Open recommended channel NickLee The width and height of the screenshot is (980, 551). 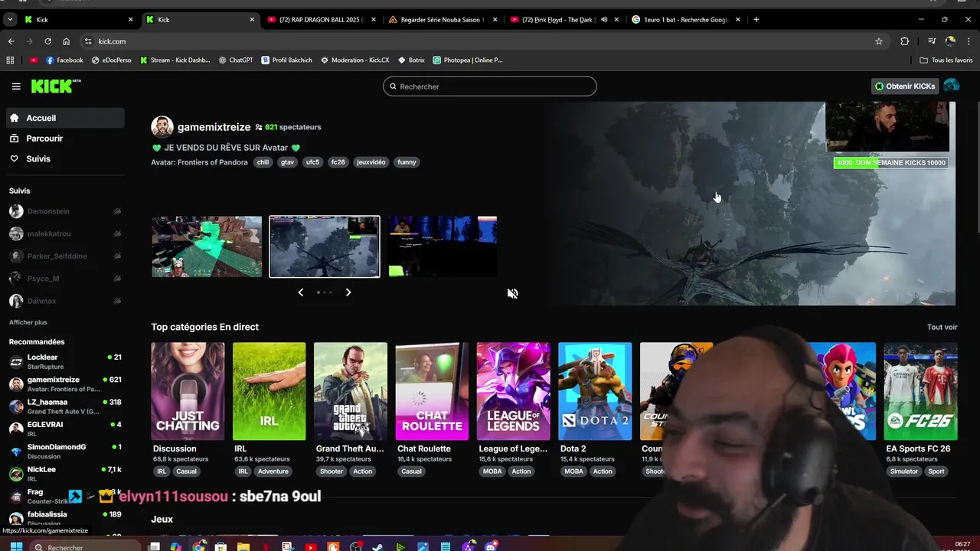[x=65, y=473]
